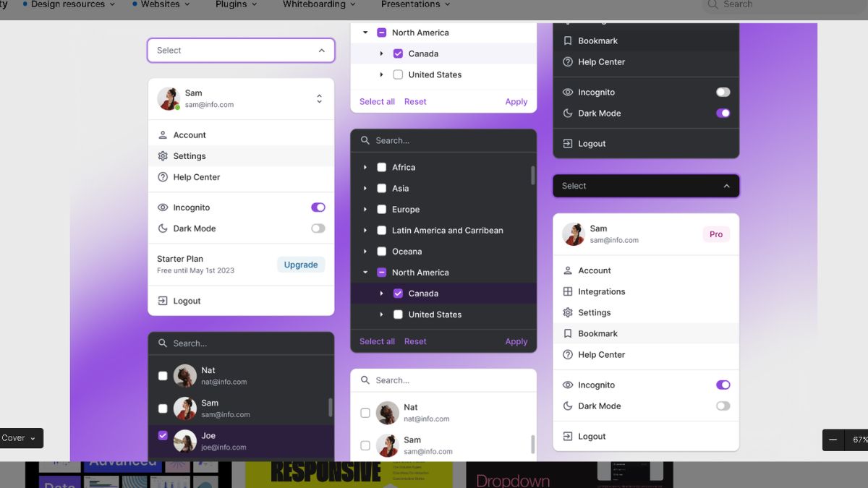This screenshot has width=868, height=488.
Task: Toggle Incognito off in the light account menu
Action: click(x=318, y=207)
